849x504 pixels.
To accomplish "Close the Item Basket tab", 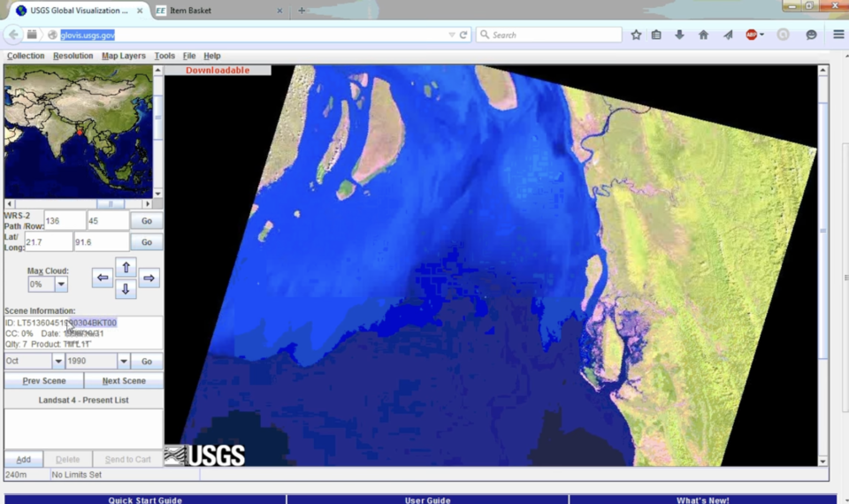I will point(279,11).
